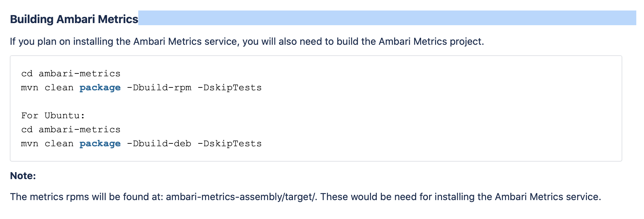This screenshot has height=219, width=644.
Task: Click "The metrics rpms will be found at" text
Action: pyautogui.click(x=86, y=197)
